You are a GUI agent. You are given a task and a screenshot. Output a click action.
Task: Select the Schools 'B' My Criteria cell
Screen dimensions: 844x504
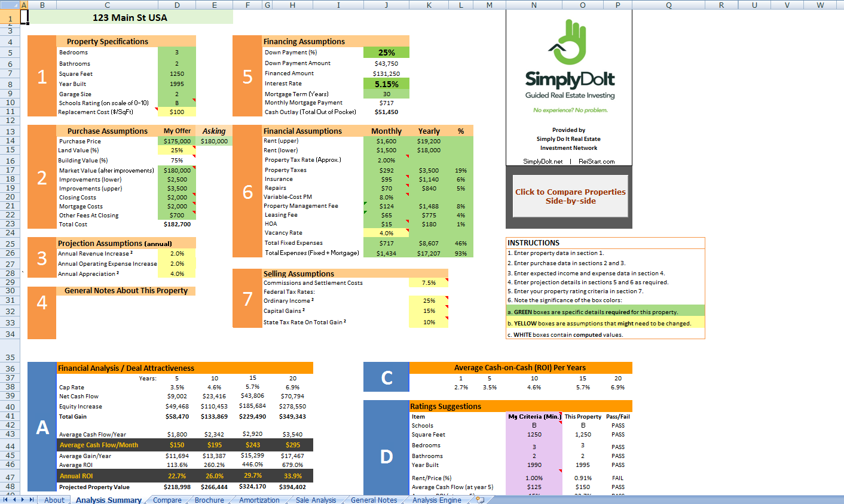tap(534, 425)
